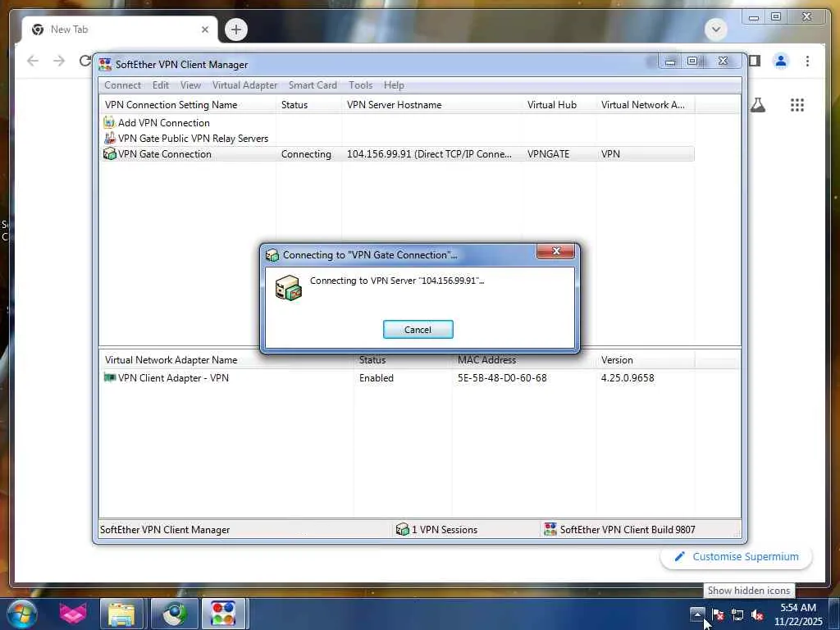Show hidden tray icons arrow
The image size is (840, 630).
coord(697,614)
